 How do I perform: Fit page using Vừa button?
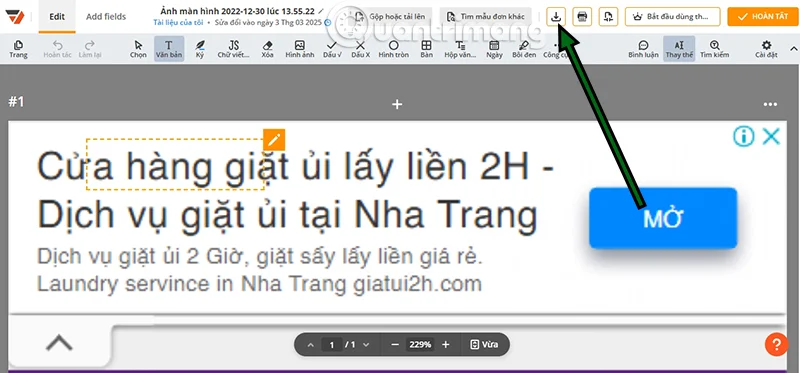tap(484, 345)
